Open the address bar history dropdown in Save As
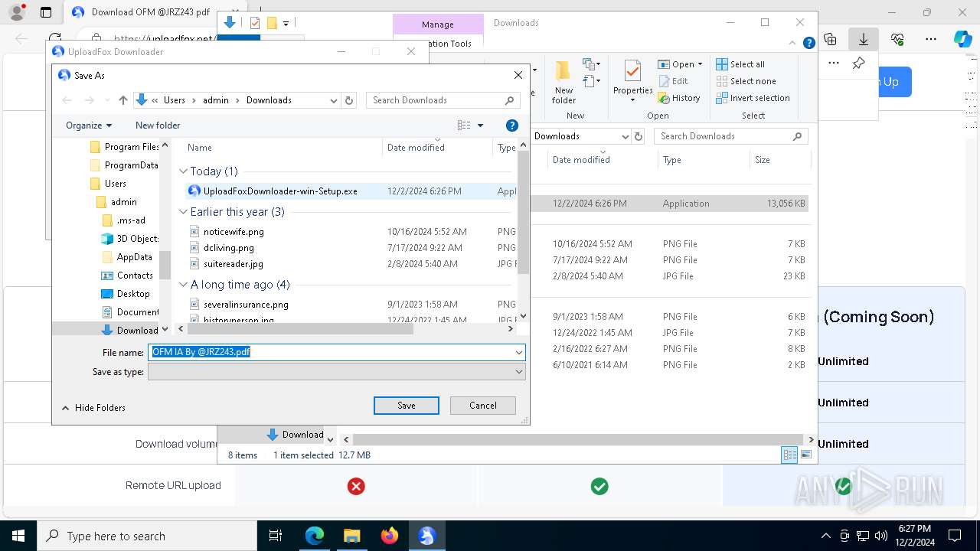The image size is (980, 551). click(x=334, y=100)
